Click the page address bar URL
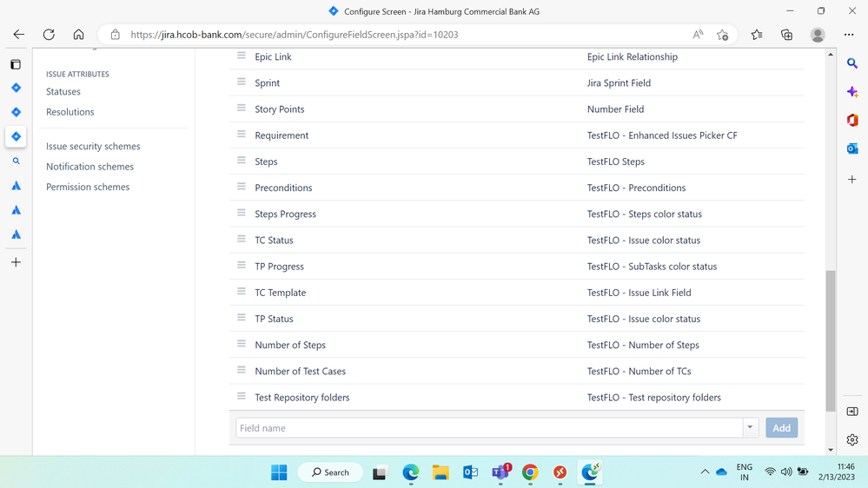 (295, 35)
